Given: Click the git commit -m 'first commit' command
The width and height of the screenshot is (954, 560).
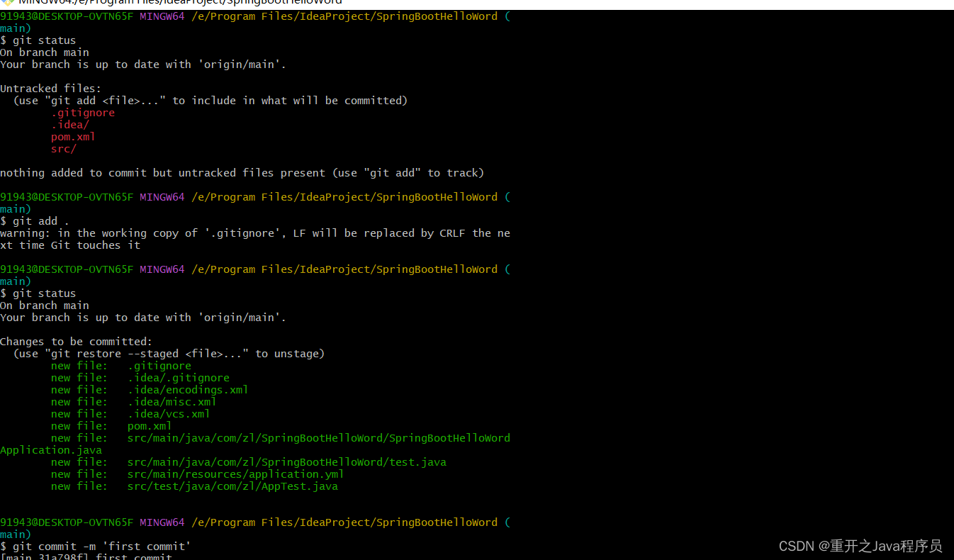Looking at the screenshot, I should pyautogui.click(x=96, y=547).
